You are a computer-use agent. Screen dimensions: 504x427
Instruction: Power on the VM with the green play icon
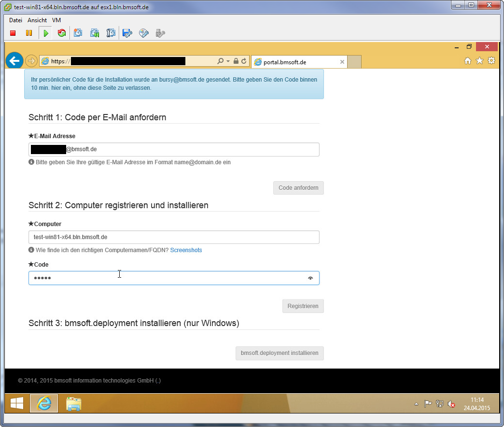[46, 33]
